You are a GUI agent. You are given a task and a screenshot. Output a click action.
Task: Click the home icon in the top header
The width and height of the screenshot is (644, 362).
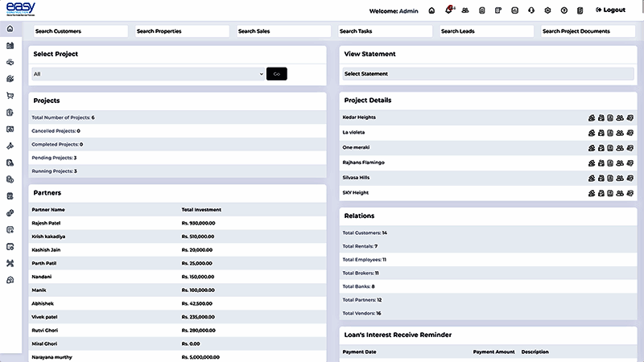coord(431,10)
